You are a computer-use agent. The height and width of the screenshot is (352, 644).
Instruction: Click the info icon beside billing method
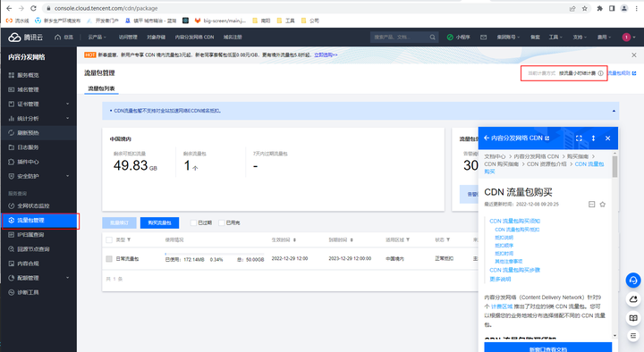(x=600, y=73)
